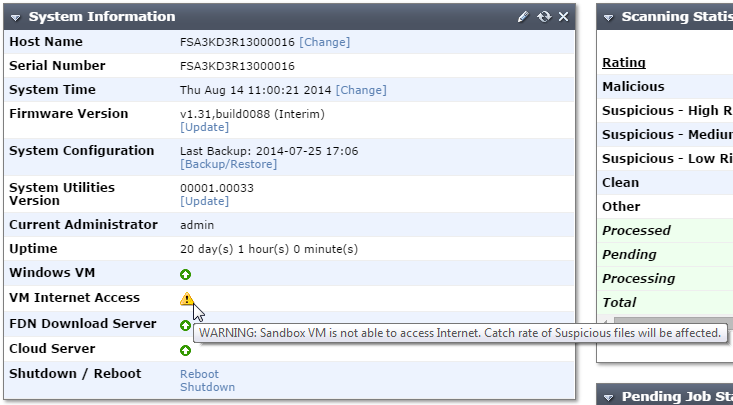Change the System Time
The height and width of the screenshot is (405, 733).
[360, 90]
